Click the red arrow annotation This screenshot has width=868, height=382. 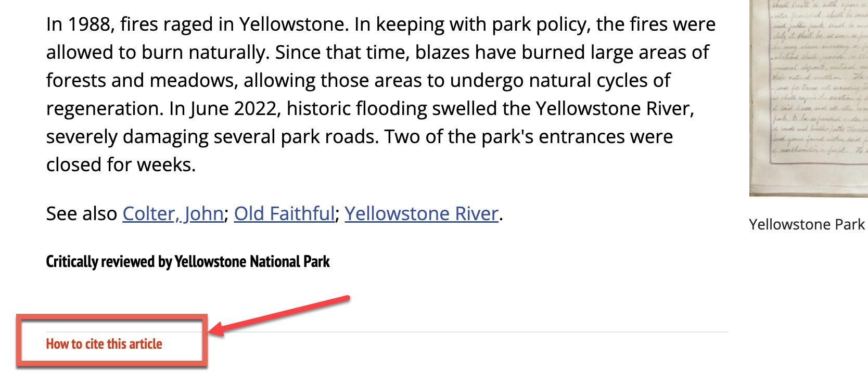[281, 314]
